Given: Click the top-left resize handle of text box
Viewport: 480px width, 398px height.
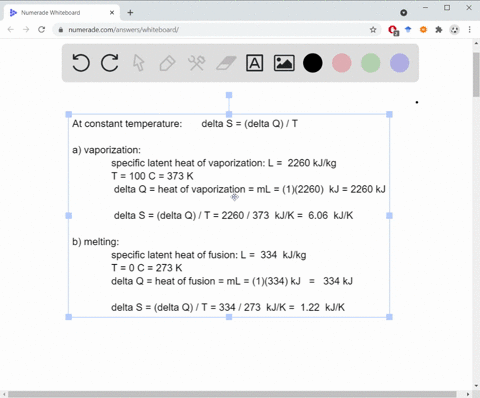Looking at the screenshot, I should (69, 114).
